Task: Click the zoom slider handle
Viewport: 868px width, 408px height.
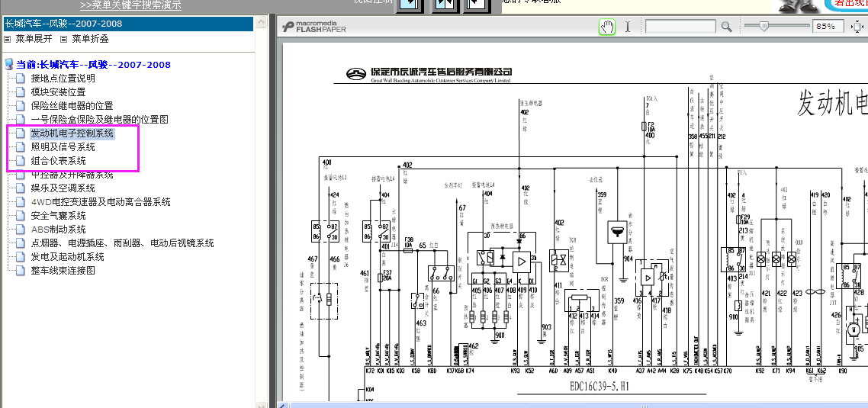Action: [764, 25]
